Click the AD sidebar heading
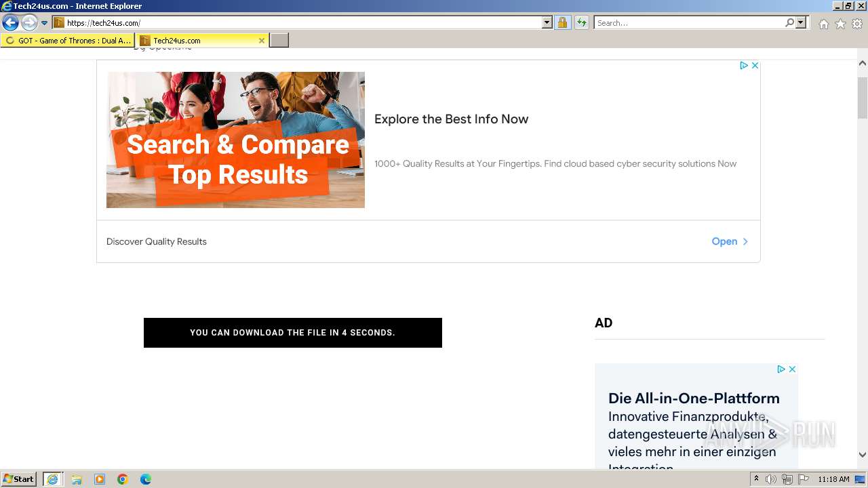The image size is (868, 488). coord(604,323)
